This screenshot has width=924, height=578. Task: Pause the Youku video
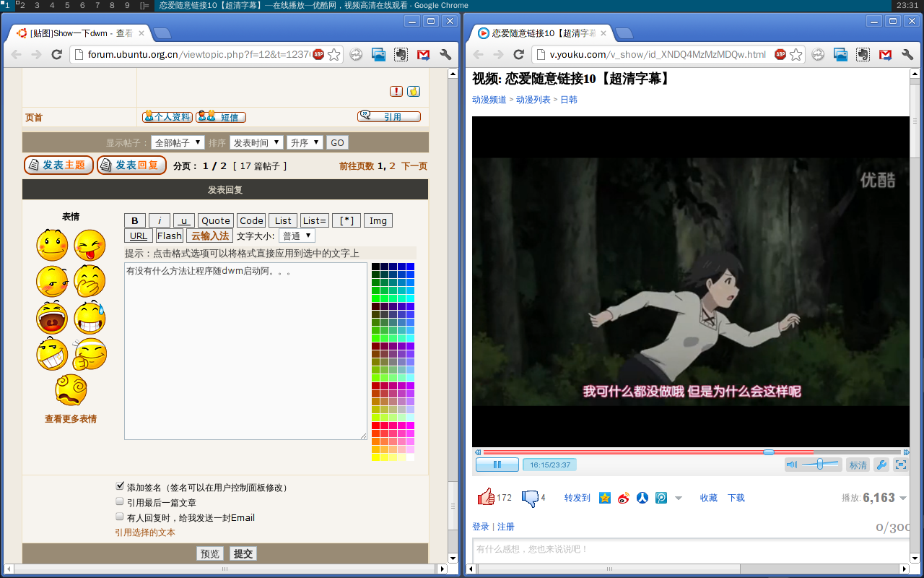click(x=497, y=465)
